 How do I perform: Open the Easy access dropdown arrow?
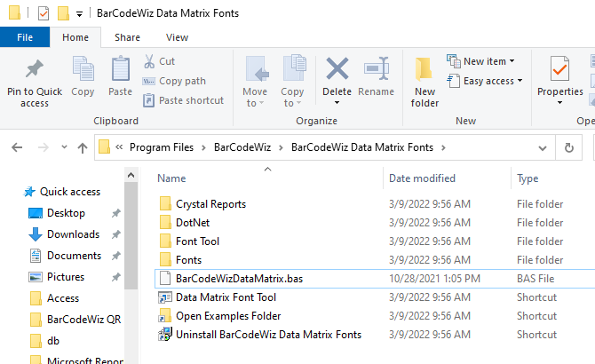(x=520, y=81)
